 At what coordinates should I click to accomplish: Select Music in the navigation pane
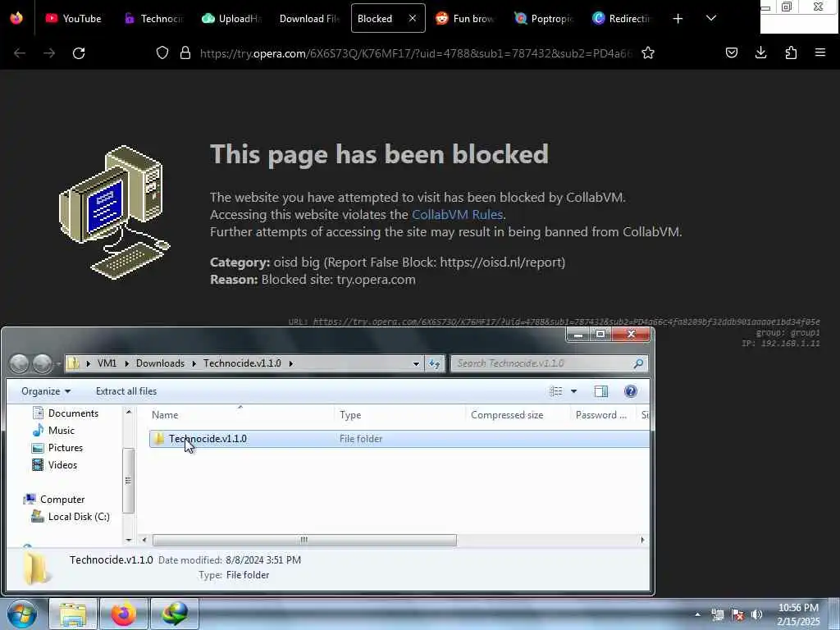(x=54, y=430)
